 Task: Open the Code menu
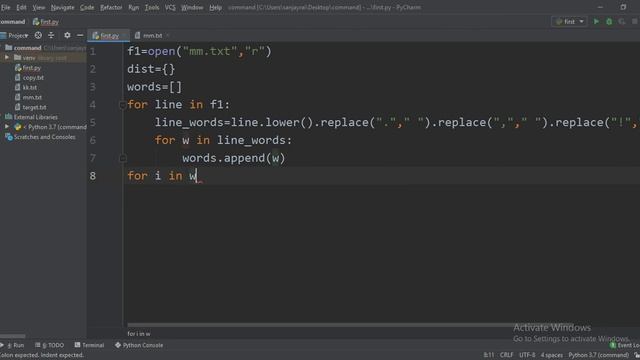87,7
